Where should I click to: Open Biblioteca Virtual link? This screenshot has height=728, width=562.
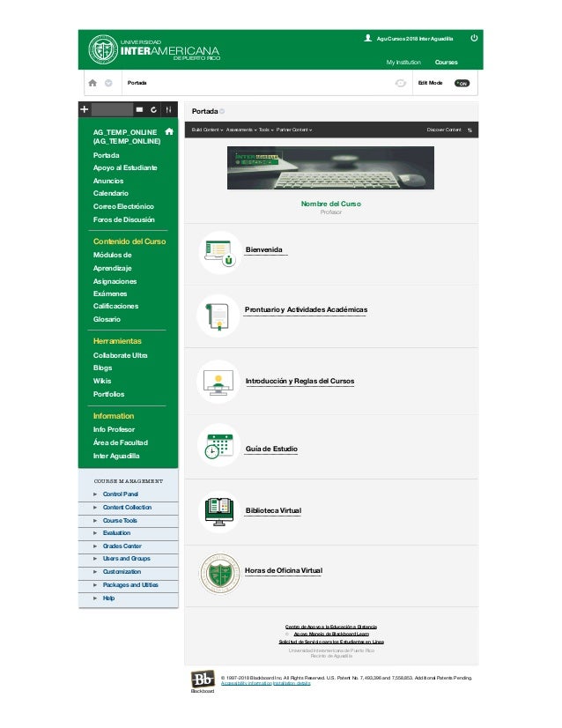click(273, 510)
